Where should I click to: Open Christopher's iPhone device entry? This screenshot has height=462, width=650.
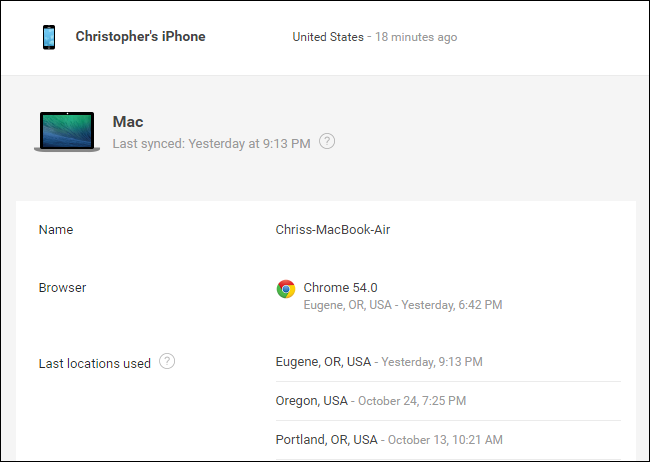tap(140, 37)
